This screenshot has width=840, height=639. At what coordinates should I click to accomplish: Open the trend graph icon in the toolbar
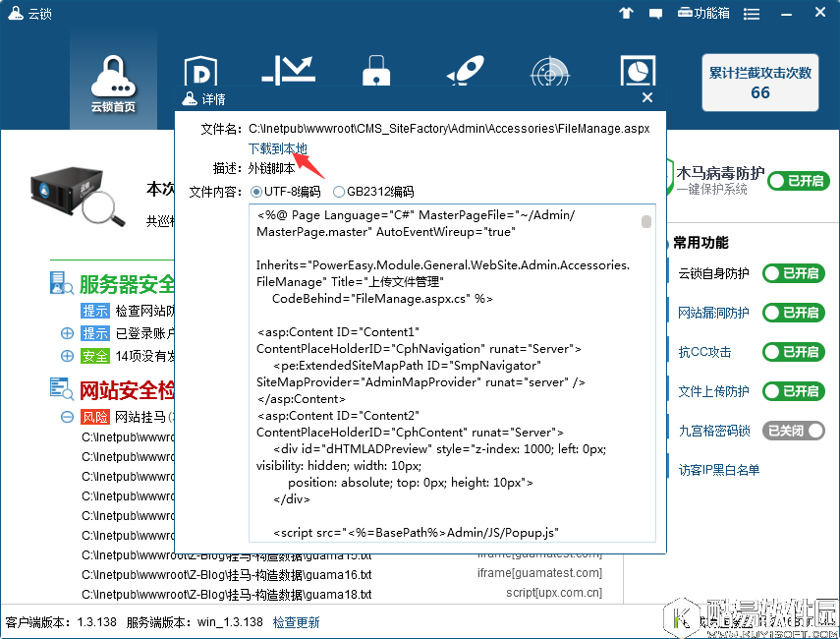coord(287,67)
